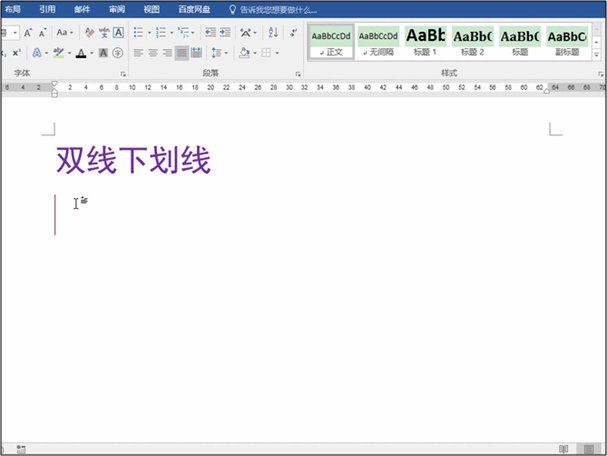Open the 布局 ribbon tab
The height and width of the screenshot is (456, 607).
point(13,9)
